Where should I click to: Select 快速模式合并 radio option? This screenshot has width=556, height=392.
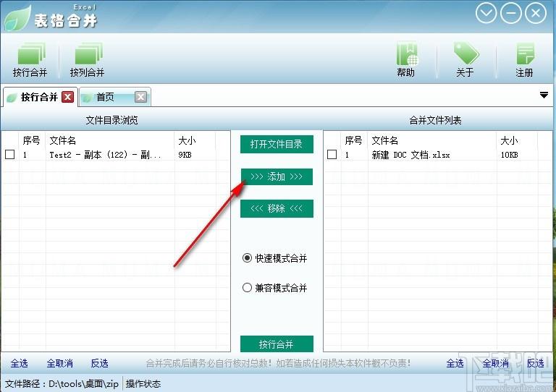tap(274, 258)
